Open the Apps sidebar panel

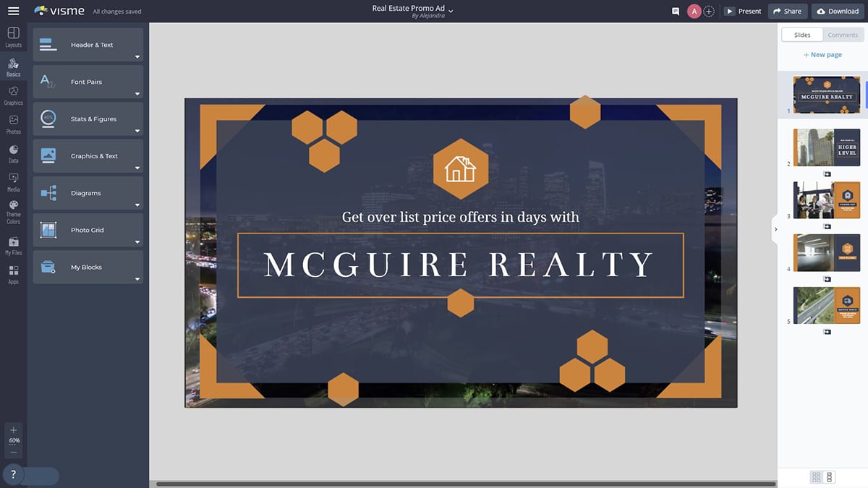pyautogui.click(x=13, y=273)
